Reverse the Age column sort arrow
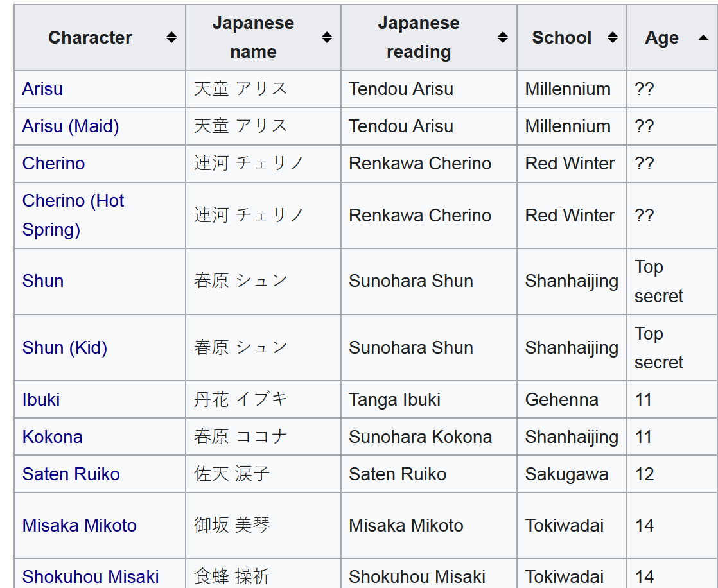718x588 pixels. pyautogui.click(x=703, y=38)
